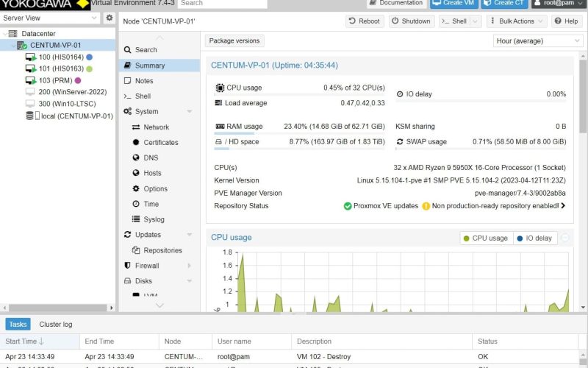
Task: Click the Hosts globe icon
Action: click(x=136, y=173)
